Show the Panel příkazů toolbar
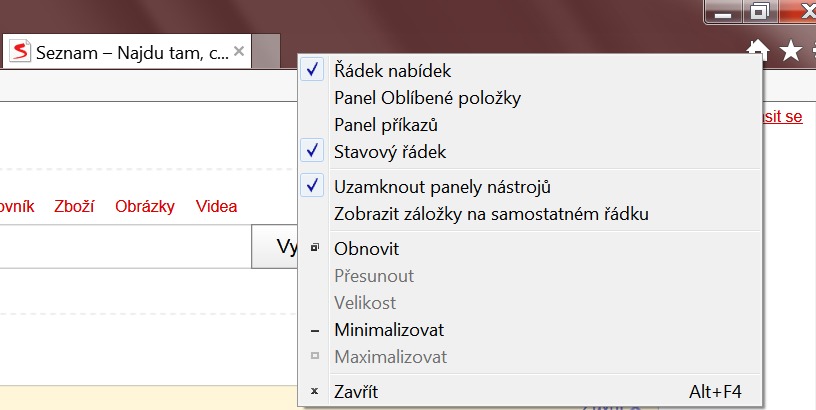Screen dimensions: 816x410 point(386,125)
